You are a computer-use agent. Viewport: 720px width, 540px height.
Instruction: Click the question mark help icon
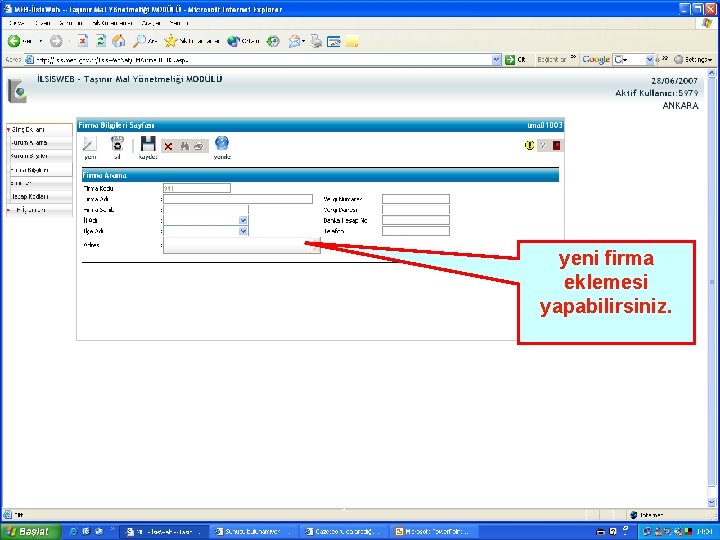tap(543, 146)
